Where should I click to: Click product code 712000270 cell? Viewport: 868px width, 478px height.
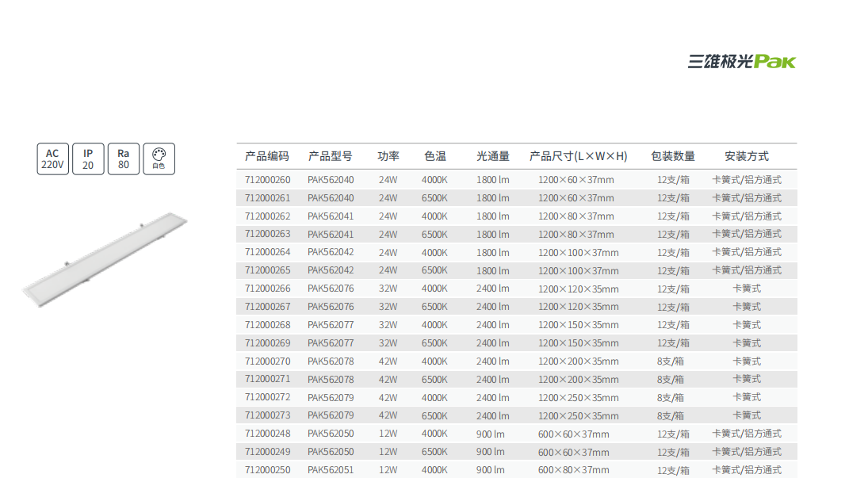tap(268, 361)
